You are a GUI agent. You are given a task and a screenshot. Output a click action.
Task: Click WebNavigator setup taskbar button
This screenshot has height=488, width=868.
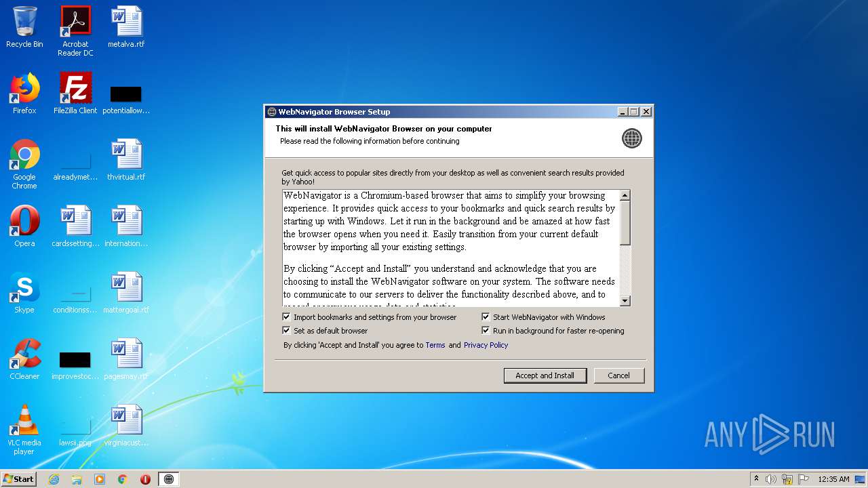(x=169, y=479)
